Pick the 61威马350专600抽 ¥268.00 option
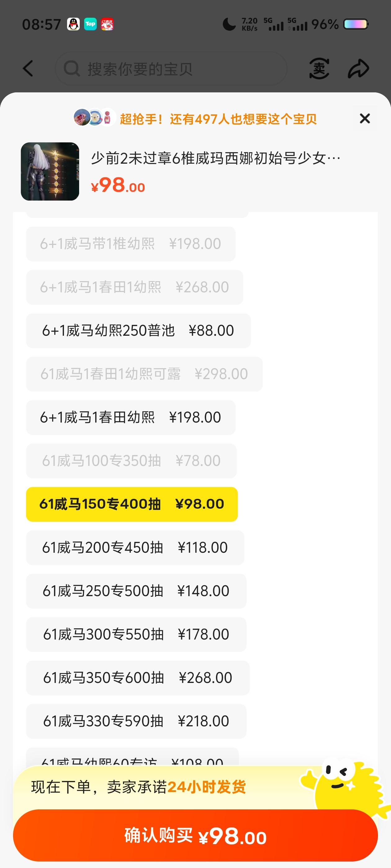 (x=138, y=678)
